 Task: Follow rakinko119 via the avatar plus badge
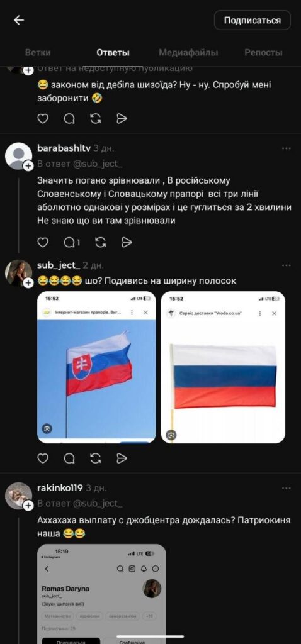(28, 506)
